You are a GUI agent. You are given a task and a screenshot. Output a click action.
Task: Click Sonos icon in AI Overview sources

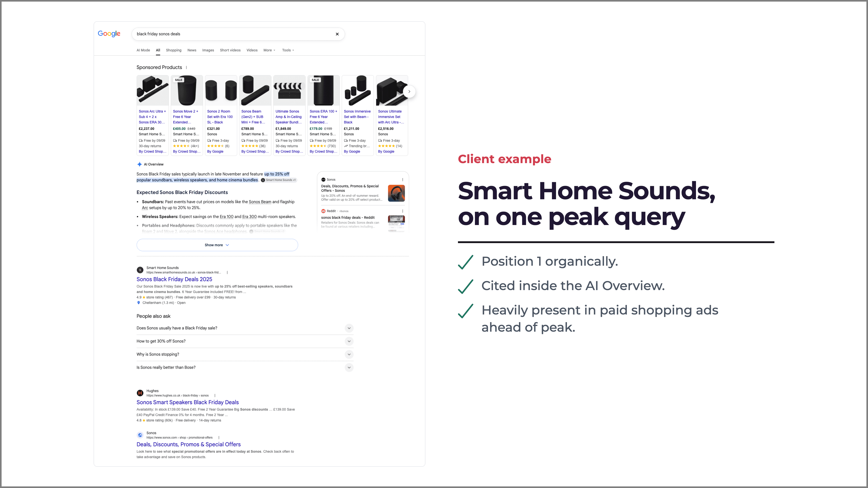pyautogui.click(x=323, y=180)
